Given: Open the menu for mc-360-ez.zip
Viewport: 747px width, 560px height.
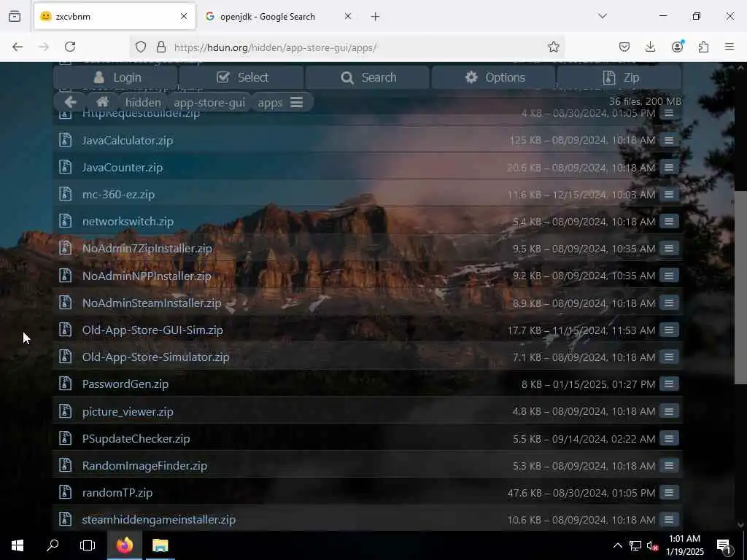Looking at the screenshot, I should (669, 194).
